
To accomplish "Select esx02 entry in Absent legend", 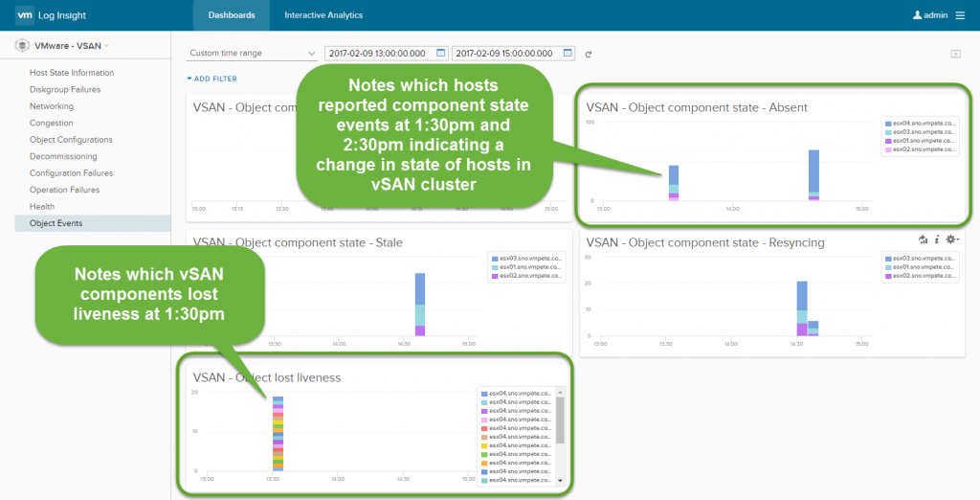I will tap(920, 150).
